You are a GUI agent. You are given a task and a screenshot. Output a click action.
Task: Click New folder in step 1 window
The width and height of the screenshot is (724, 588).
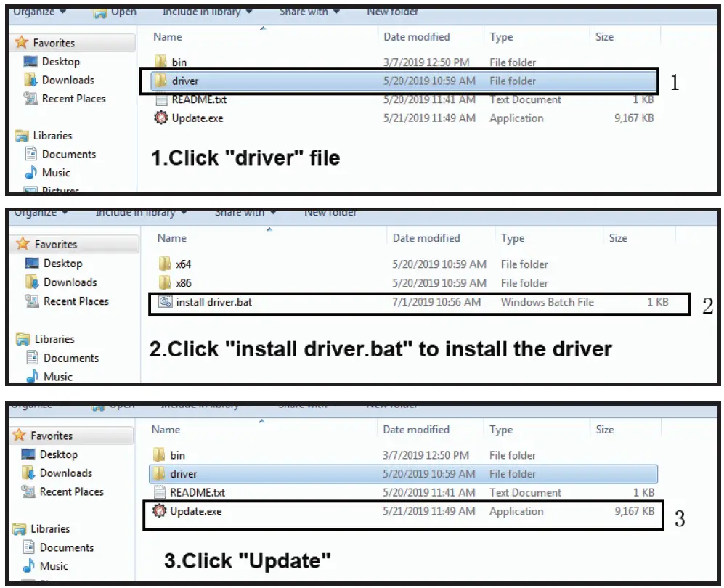point(392,12)
